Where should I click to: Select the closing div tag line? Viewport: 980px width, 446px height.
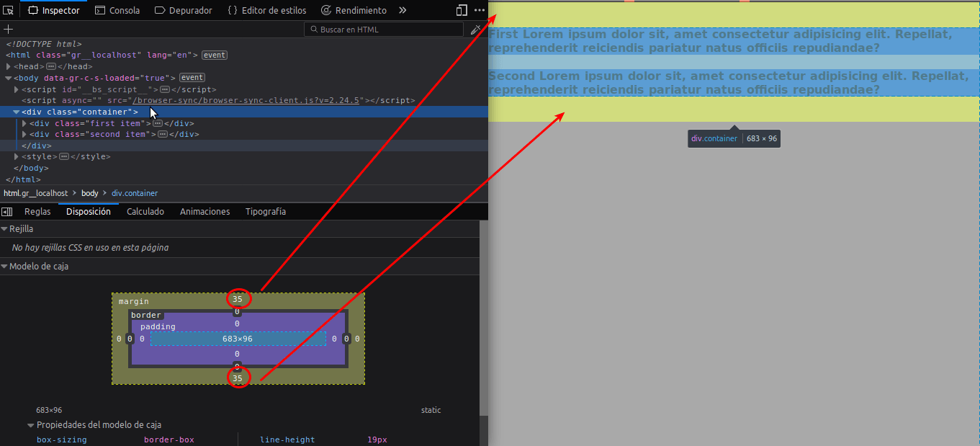pos(244,146)
